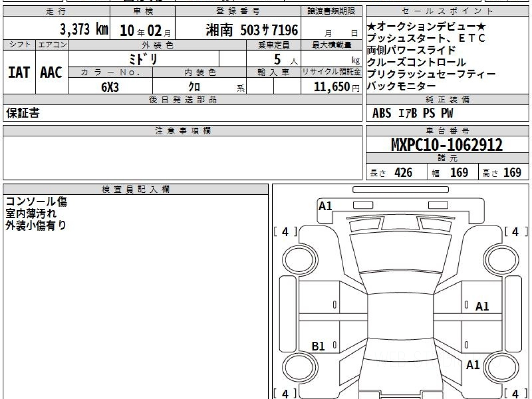Image resolution: width=532 pixels, height=399 pixels.
Task: Click the color number 6X3
Action: (x=110, y=87)
